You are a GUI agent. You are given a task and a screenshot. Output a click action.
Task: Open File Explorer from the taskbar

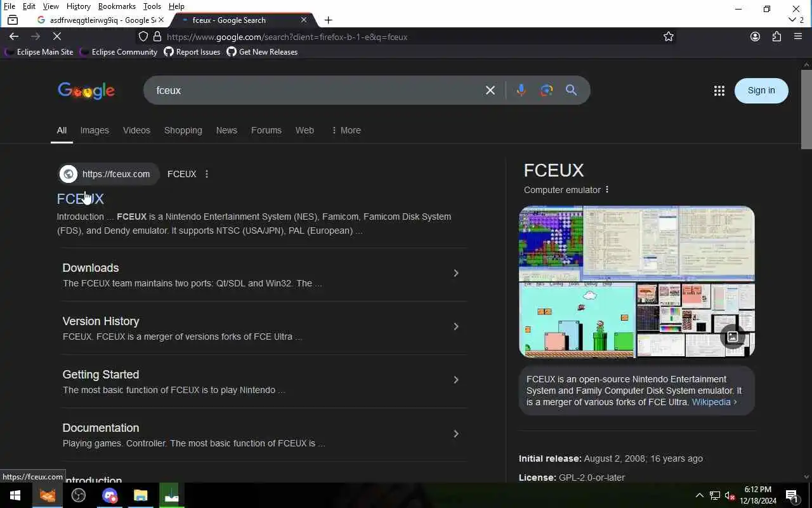coord(140,495)
